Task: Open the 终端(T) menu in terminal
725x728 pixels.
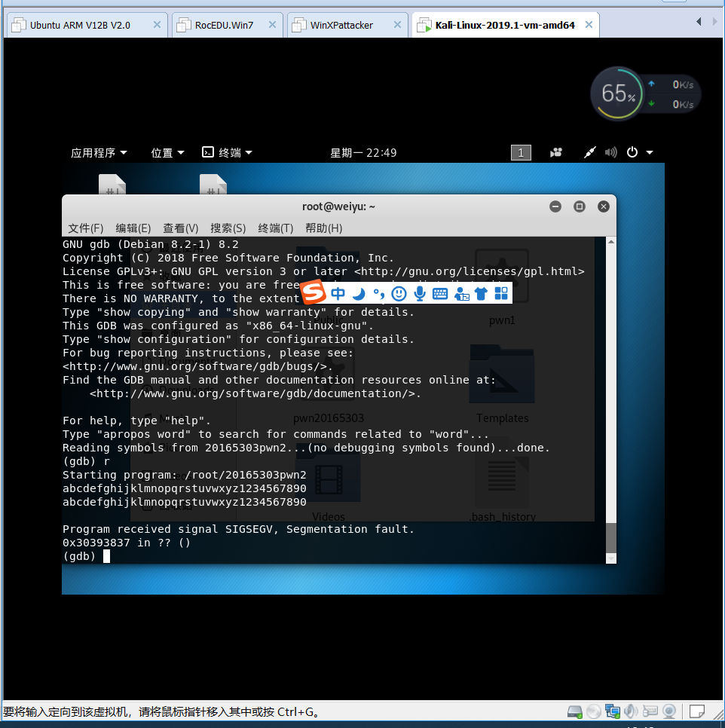Action: pos(276,228)
